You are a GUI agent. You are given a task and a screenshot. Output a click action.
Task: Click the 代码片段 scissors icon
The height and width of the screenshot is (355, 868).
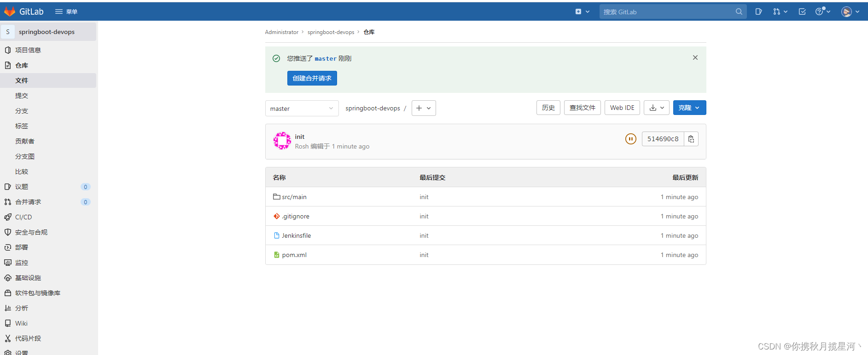[8, 338]
